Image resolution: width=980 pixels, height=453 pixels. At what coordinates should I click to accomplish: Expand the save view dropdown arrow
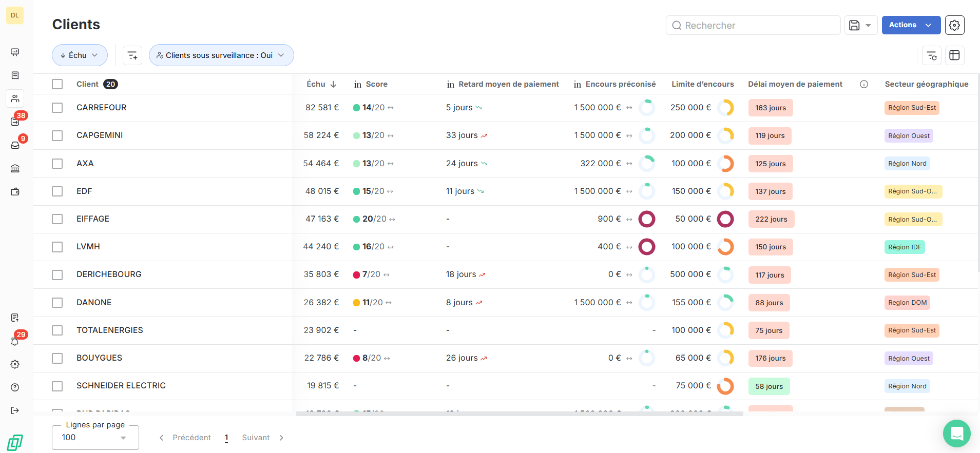(x=868, y=25)
